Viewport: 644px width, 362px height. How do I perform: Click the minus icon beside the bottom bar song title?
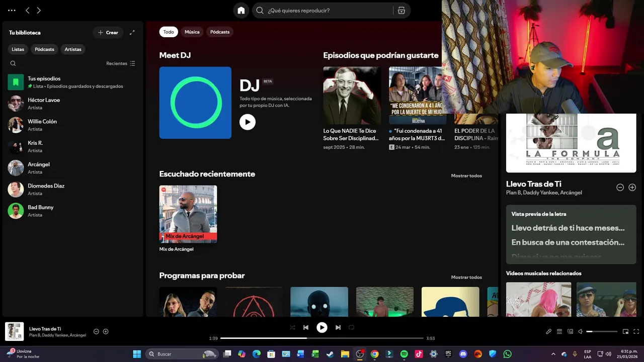[x=96, y=331]
